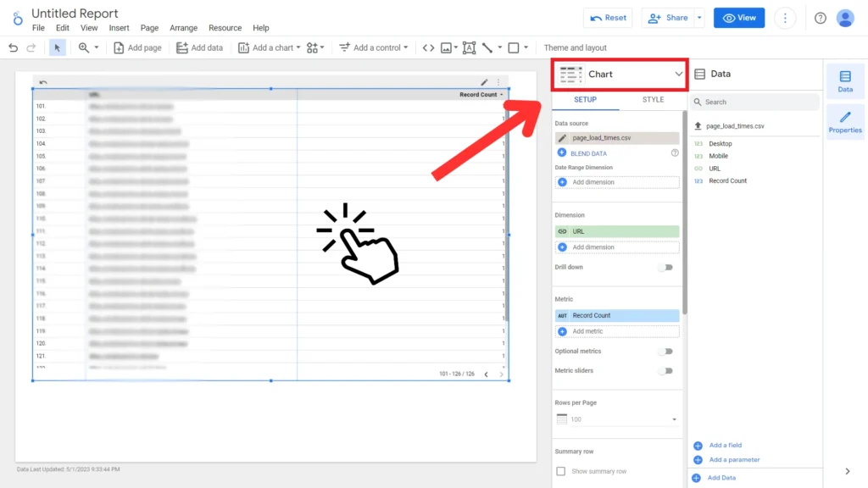Insert an image using the image icon
Viewport: 868px width, 488px height.
[446, 48]
